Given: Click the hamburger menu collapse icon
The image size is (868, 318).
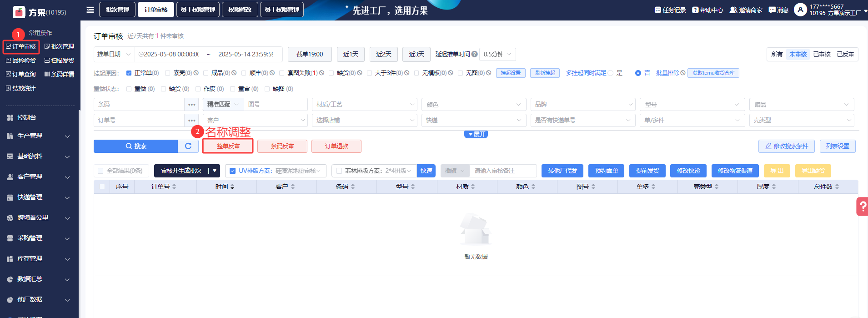Looking at the screenshot, I should 90,10.
